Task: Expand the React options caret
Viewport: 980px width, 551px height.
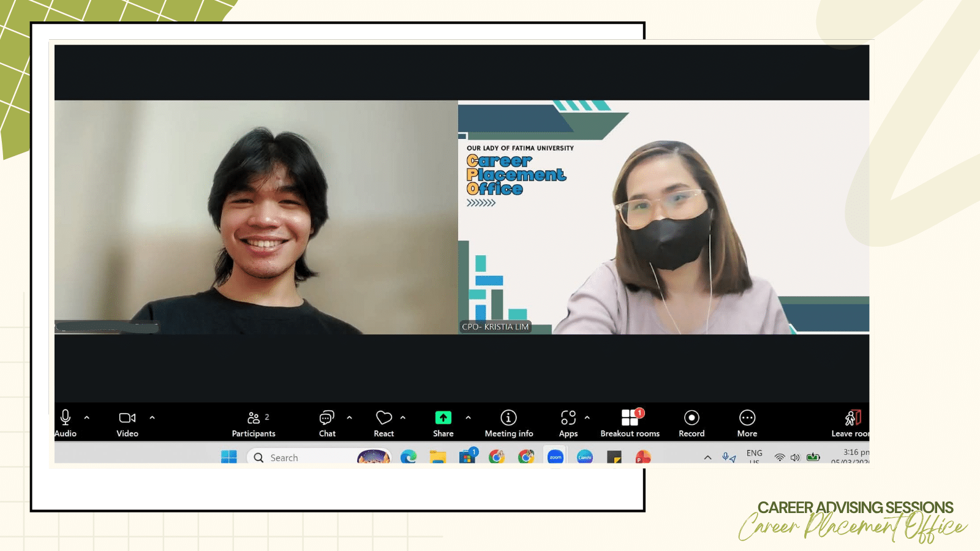Action: (x=403, y=418)
